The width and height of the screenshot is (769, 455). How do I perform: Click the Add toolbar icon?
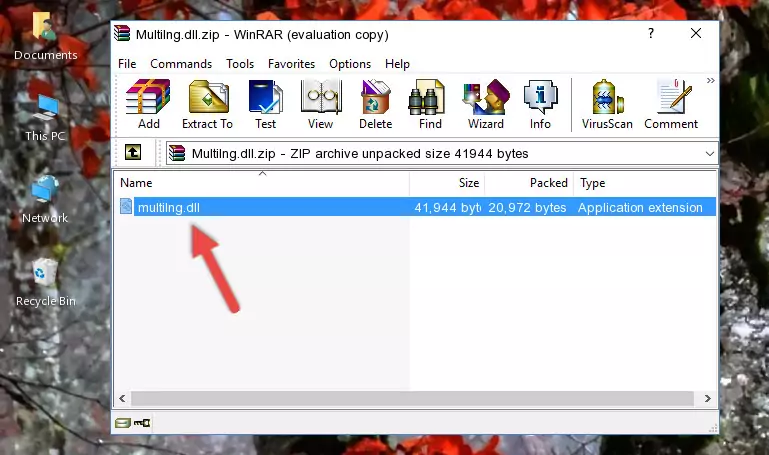(148, 104)
